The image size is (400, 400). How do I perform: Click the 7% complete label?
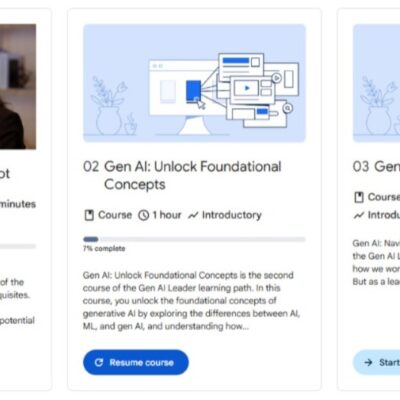(104, 249)
